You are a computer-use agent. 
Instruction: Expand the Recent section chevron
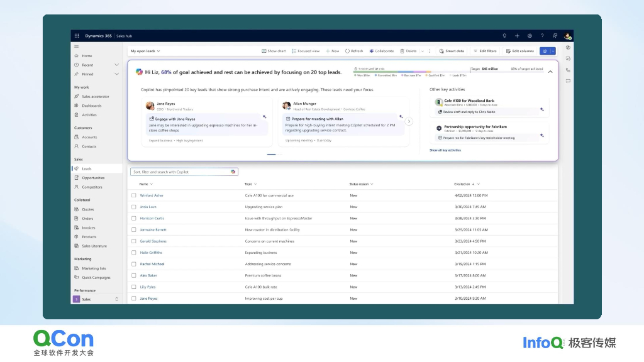[x=117, y=65]
